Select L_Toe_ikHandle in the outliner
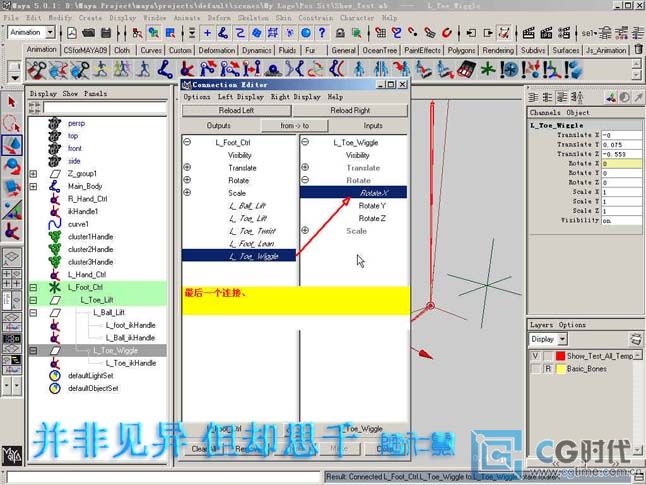Image resolution: width=646 pixels, height=485 pixels. (x=131, y=363)
